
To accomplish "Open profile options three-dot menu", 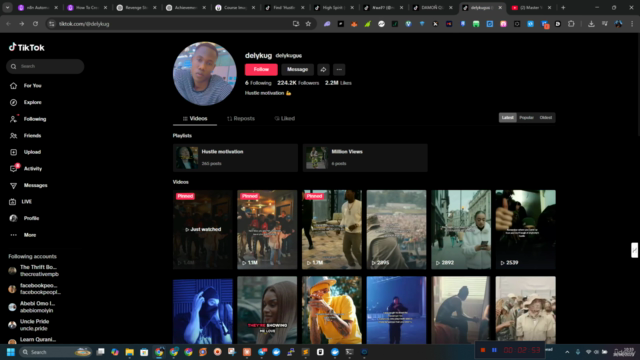I will [x=339, y=69].
